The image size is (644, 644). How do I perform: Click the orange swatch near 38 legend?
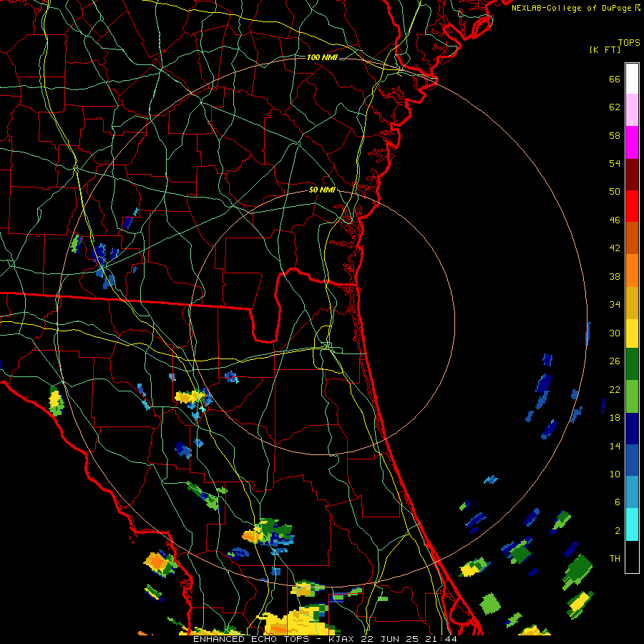click(x=632, y=270)
